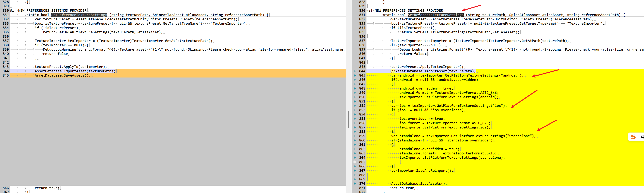Click 'if (texImporter == null) {' in right pane

(x=418, y=45)
